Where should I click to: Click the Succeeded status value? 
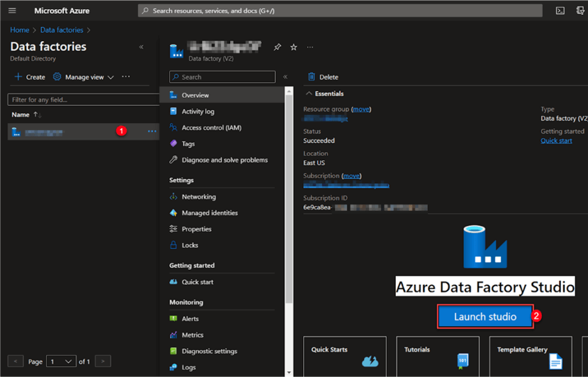(319, 140)
